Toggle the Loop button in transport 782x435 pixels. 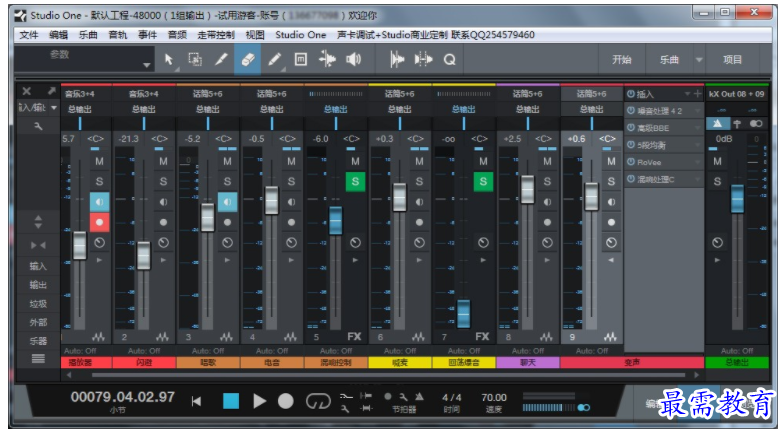(x=318, y=401)
